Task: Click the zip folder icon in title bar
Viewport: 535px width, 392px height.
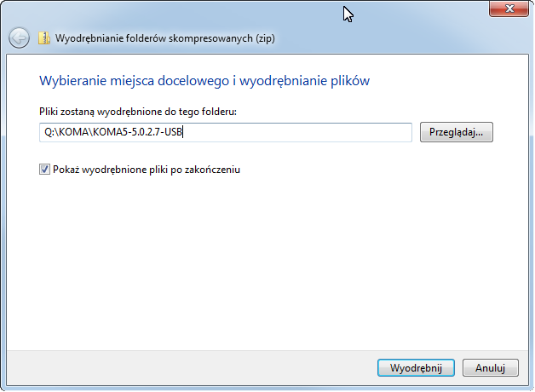Action: pos(44,38)
